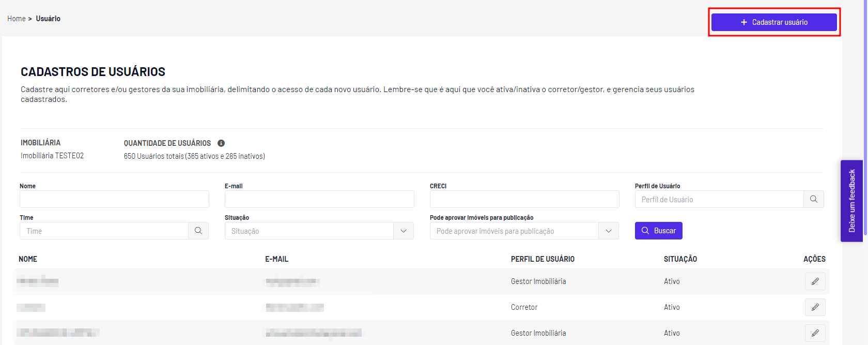Click the Buscar search button

(x=659, y=231)
